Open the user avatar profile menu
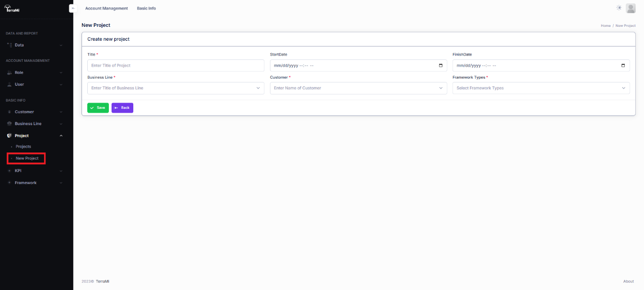Image resolution: width=644 pixels, height=290 pixels. pyautogui.click(x=631, y=8)
